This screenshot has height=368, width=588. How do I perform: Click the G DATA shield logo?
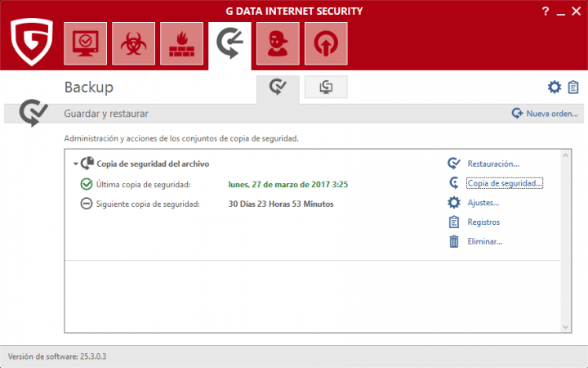pos(32,42)
